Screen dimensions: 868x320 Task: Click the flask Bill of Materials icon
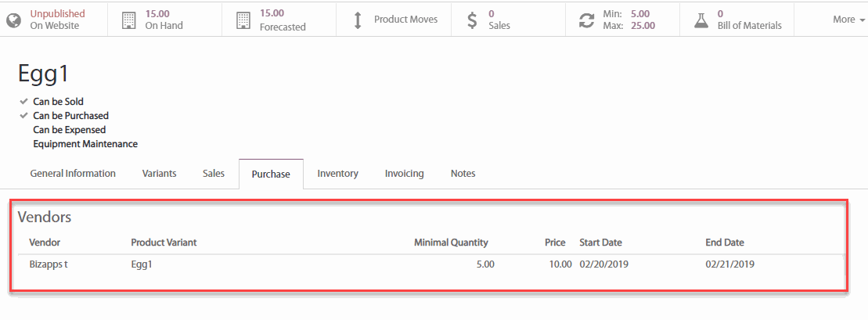tap(701, 20)
